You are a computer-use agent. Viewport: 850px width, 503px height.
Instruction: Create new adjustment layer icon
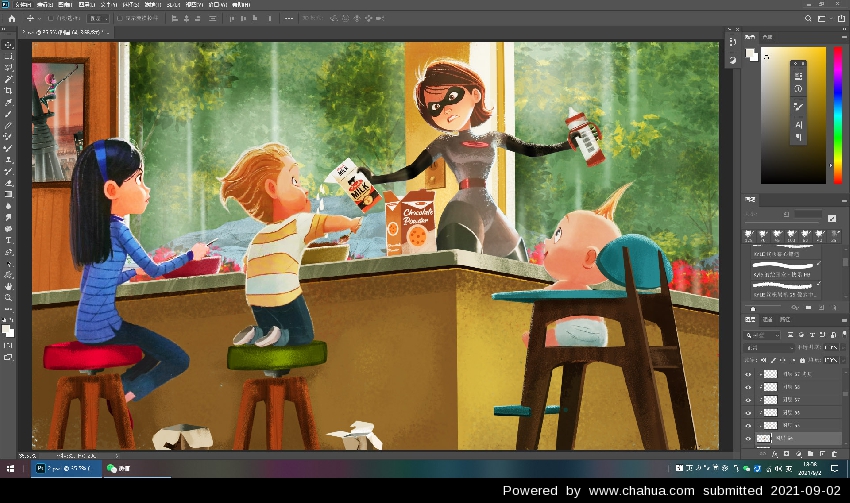(x=799, y=454)
